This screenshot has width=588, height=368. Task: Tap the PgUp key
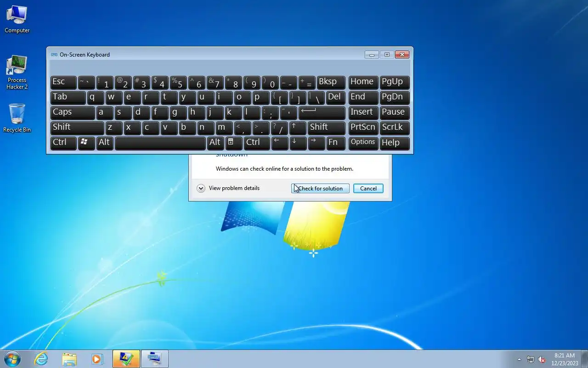(x=395, y=82)
